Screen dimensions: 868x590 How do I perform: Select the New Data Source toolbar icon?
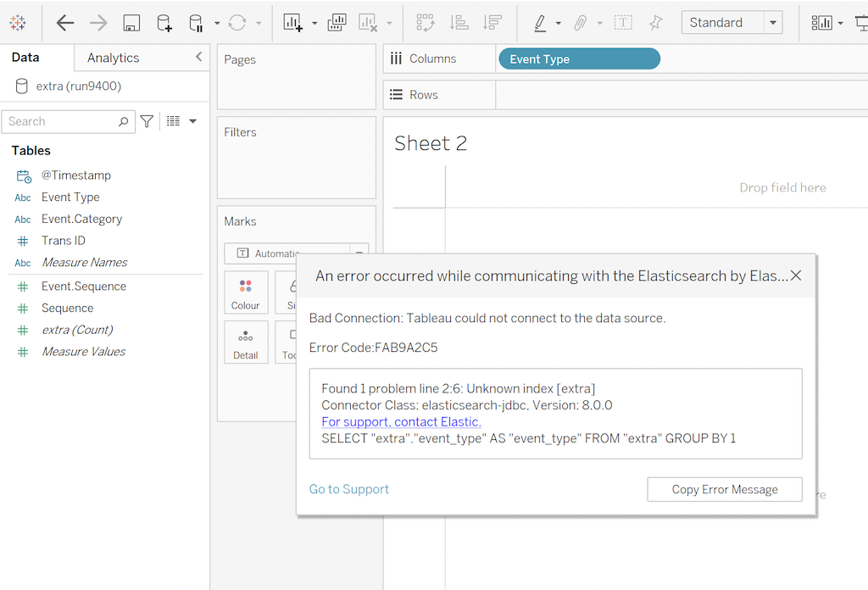164,23
